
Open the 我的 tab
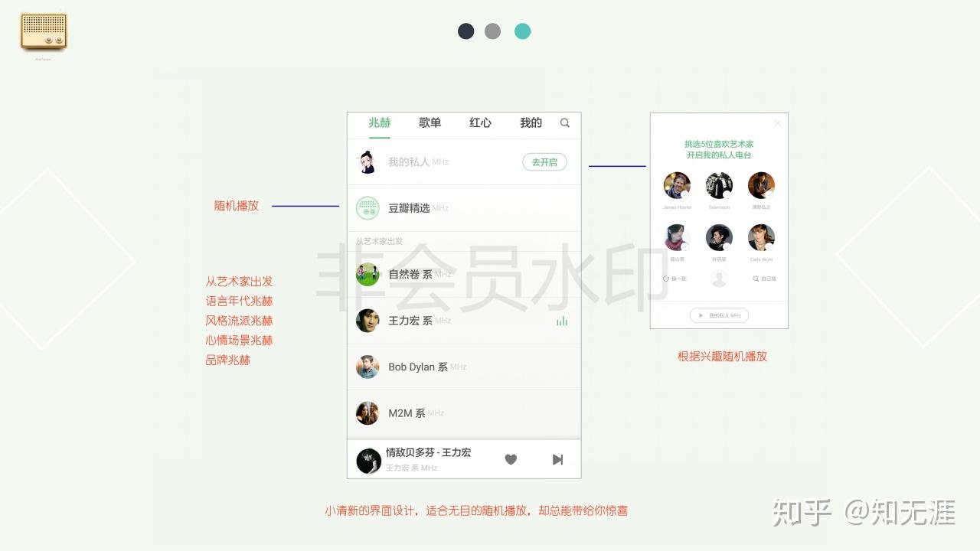pos(531,122)
